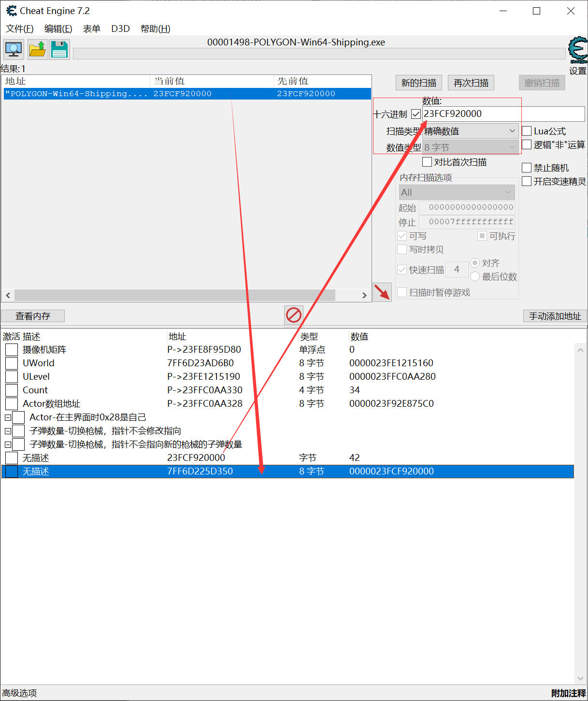Click the 新的扫描 button

418,83
